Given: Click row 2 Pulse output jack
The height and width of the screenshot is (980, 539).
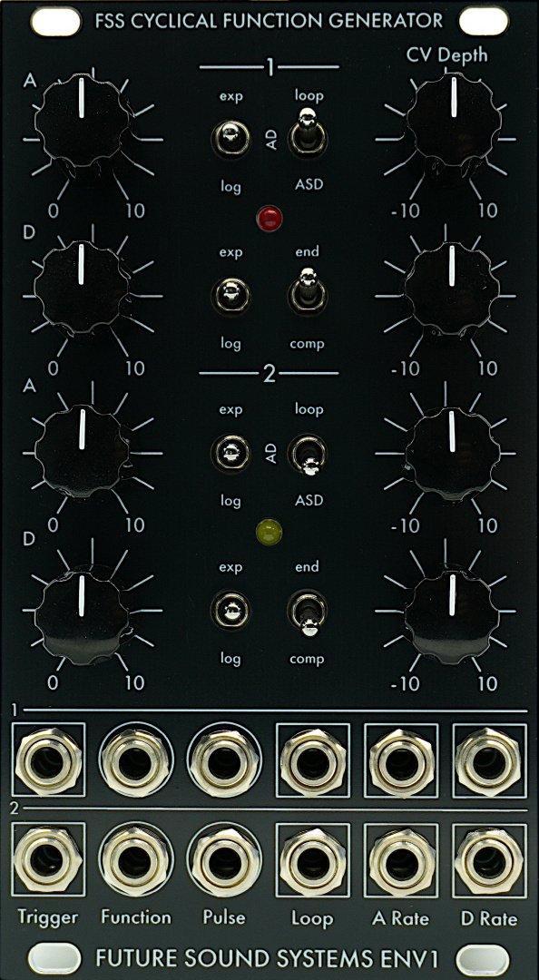Looking at the screenshot, I should 224,860.
